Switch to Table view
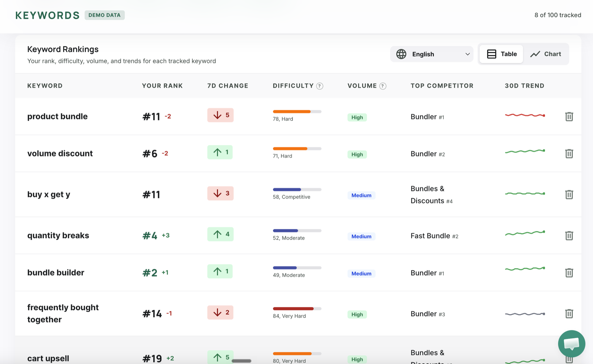Screen dimensions: 593x364 (501, 54)
